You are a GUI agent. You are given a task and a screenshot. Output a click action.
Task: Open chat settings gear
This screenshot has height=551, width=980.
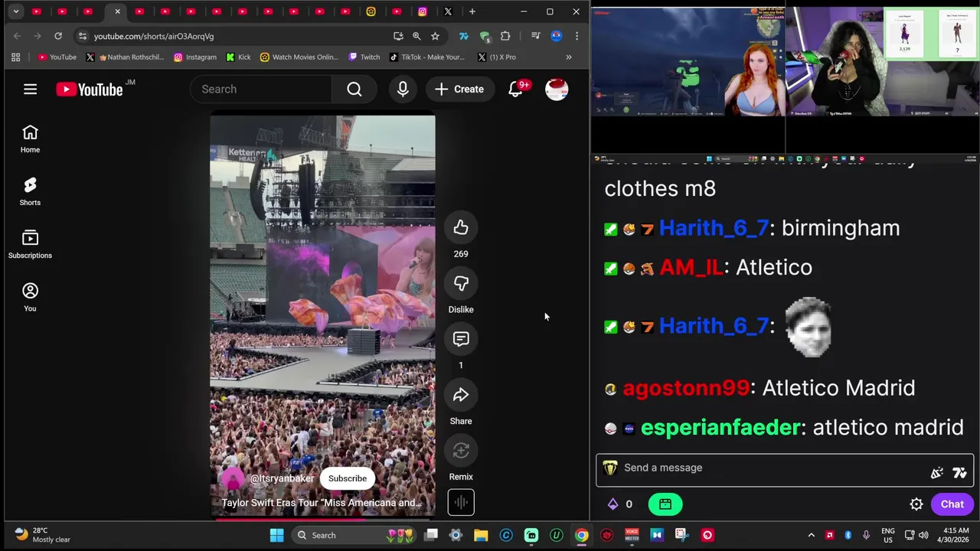916,504
